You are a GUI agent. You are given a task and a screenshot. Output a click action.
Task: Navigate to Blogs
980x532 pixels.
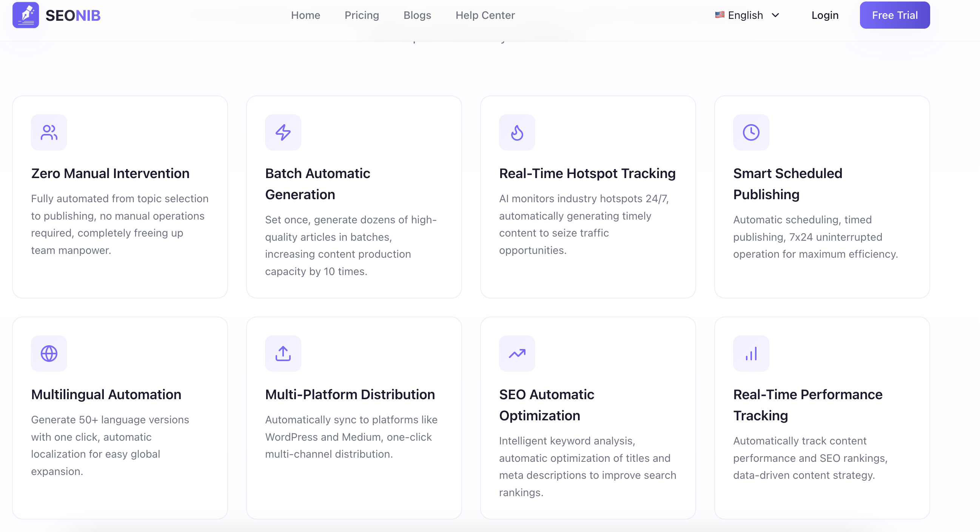coord(418,15)
